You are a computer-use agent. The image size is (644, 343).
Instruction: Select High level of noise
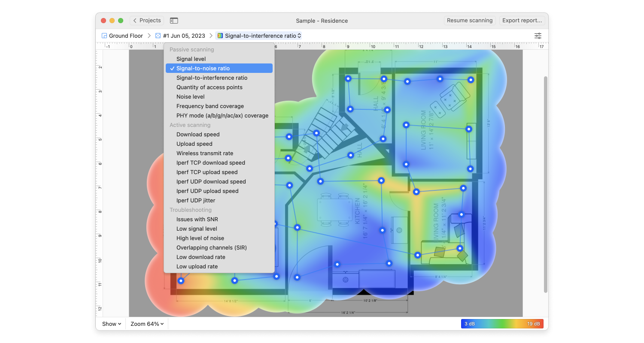pos(219,238)
